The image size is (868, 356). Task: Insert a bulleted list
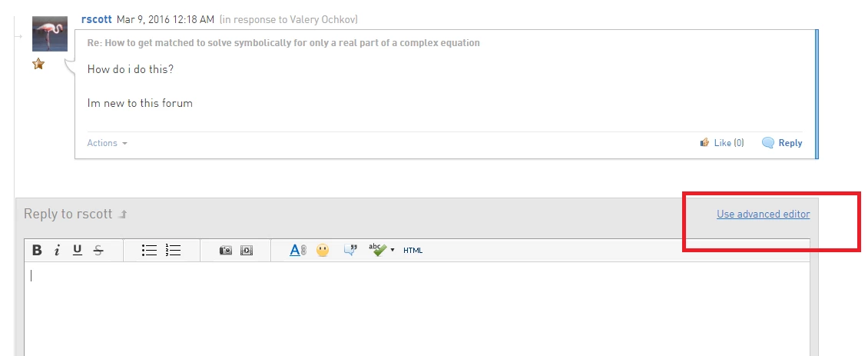click(150, 251)
